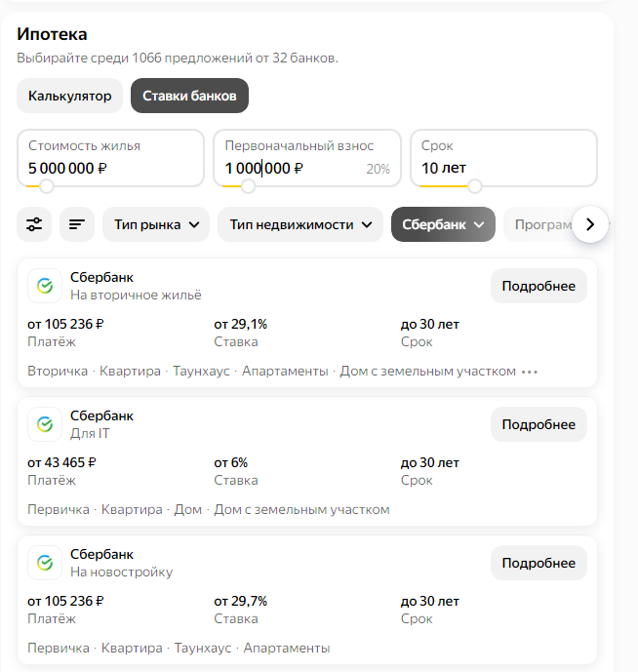Click the 5 000 000 ₽ housing cost field

coord(110,159)
